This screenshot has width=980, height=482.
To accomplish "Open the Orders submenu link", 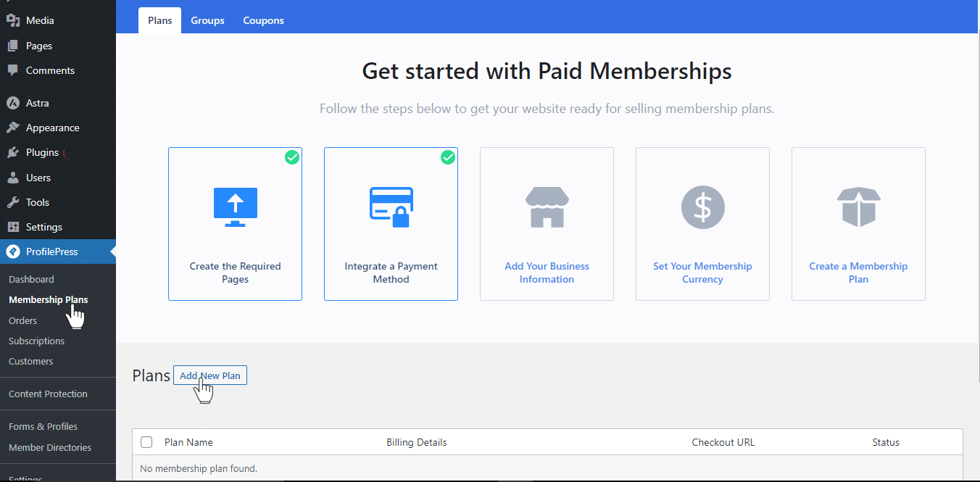I will tap(22, 320).
